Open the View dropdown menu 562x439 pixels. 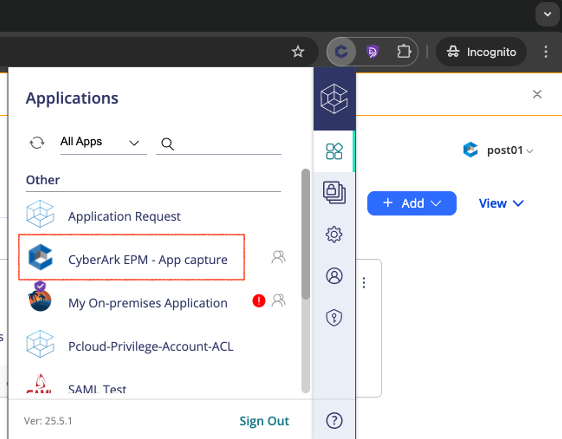[x=501, y=204]
